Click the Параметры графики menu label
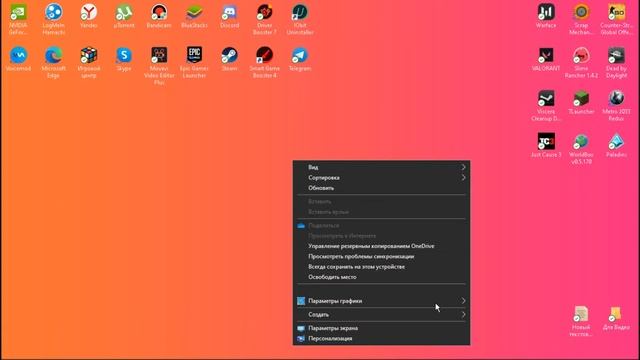The image size is (640, 360). (x=335, y=301)
